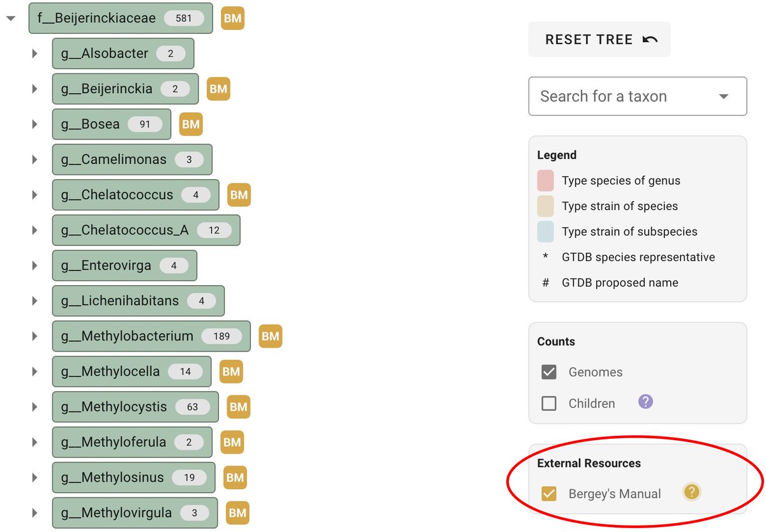Enable the Children counts checkbox
The height and width of the screenshot is (532, 766).
click(x=549, y=403)
